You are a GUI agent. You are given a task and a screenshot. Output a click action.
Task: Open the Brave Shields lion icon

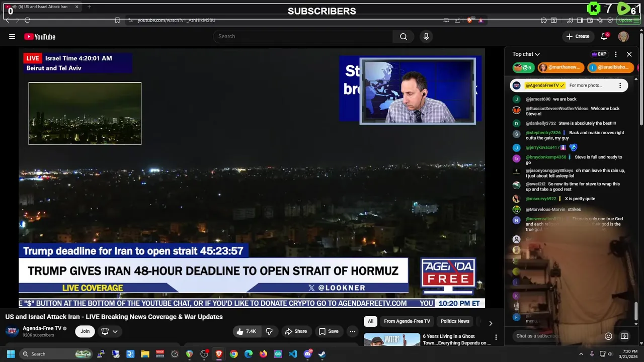pos(469,20)
